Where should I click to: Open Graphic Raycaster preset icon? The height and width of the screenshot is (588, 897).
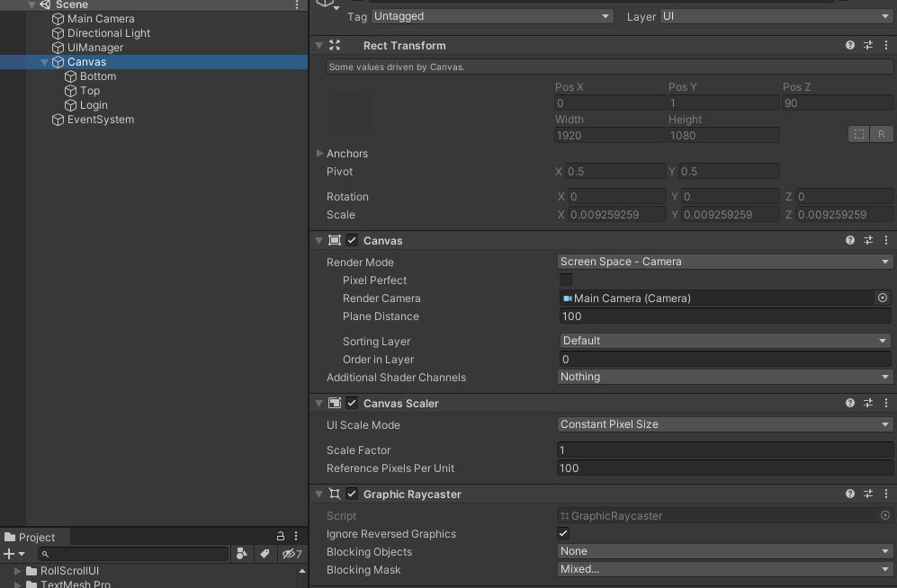coord(868,494)
